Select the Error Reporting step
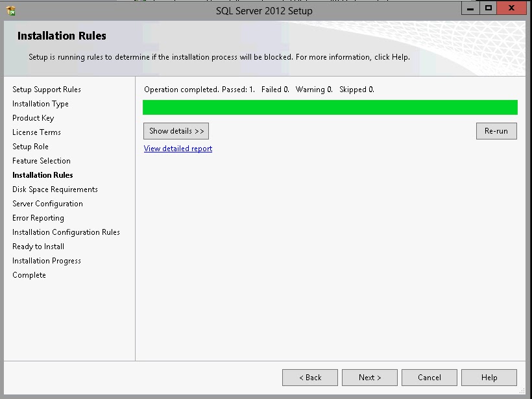This screenshot has height=399, width=532. click(x=38, y=217)
